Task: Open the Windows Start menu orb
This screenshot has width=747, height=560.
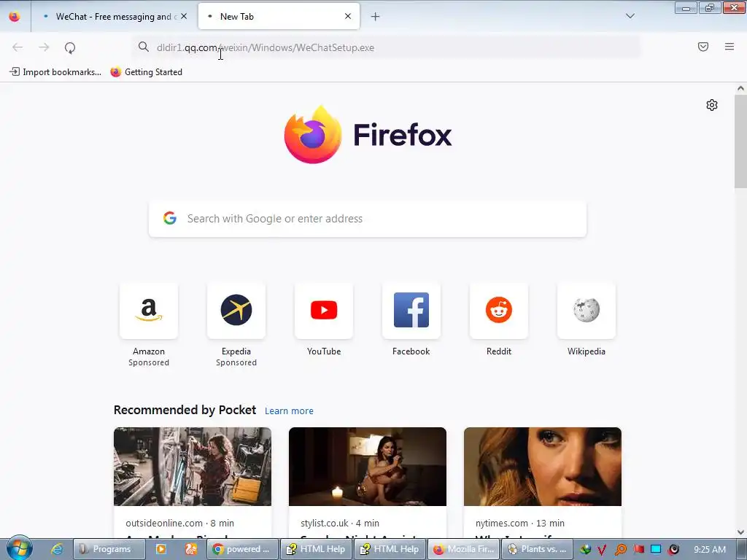Action: 19,548
